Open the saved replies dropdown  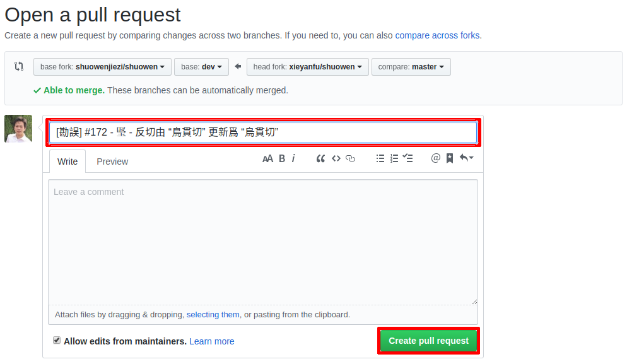pyautogui.click(x=466, y=158)
